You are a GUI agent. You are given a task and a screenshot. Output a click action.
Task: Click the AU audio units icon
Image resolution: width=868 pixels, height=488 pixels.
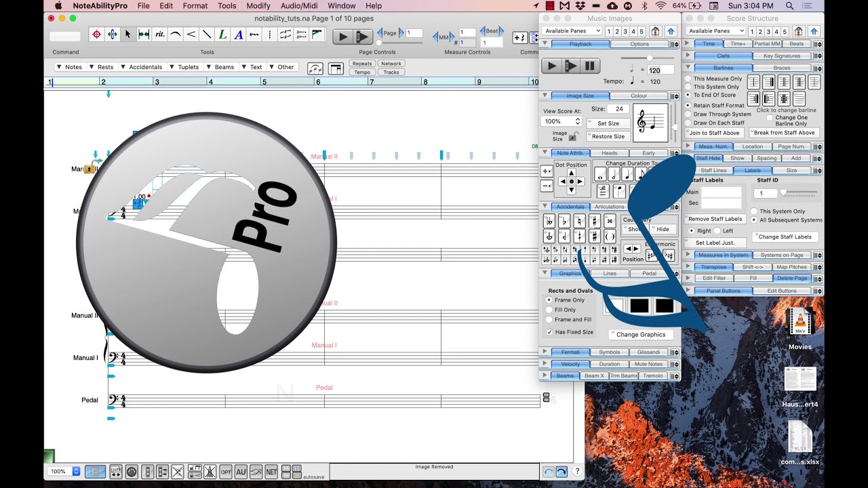(241, 471)
